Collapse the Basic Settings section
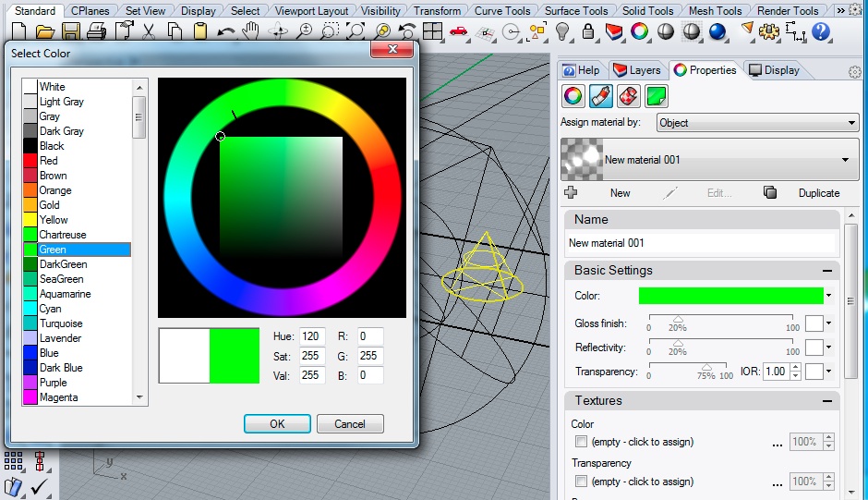This screenshot has height=500, width=868. pos(827,271)
